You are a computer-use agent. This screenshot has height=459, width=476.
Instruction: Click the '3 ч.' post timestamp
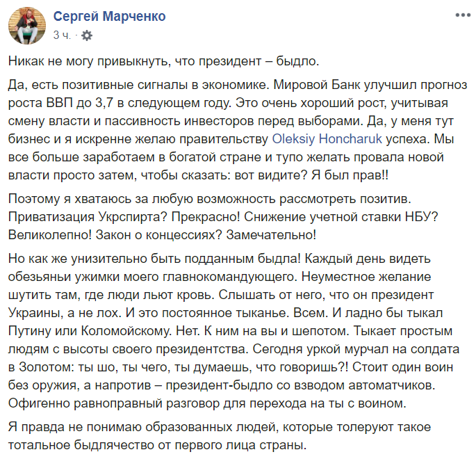pyautogui.click(x=62, y=34)
